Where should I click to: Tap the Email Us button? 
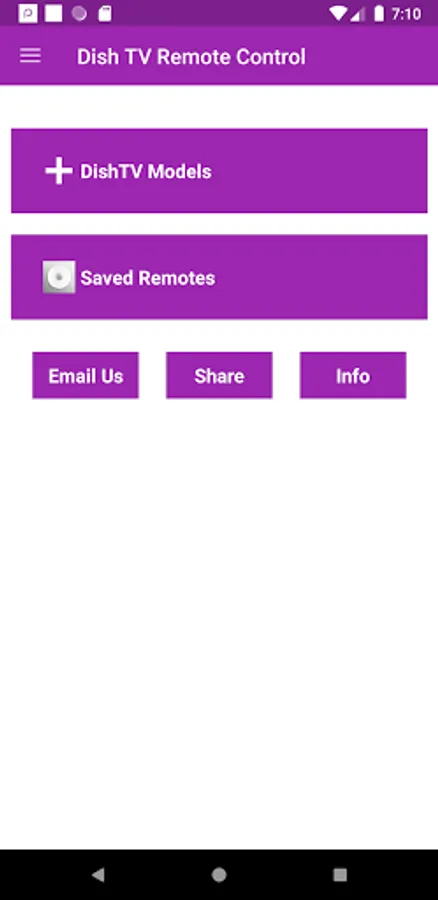point(86,375)
